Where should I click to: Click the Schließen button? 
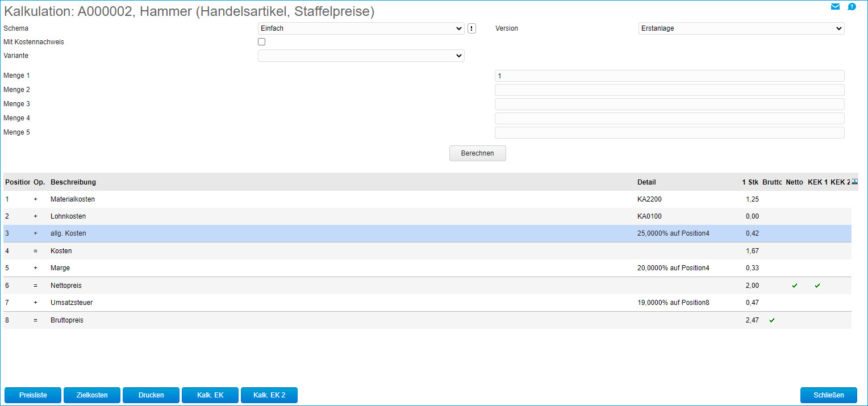829,395
